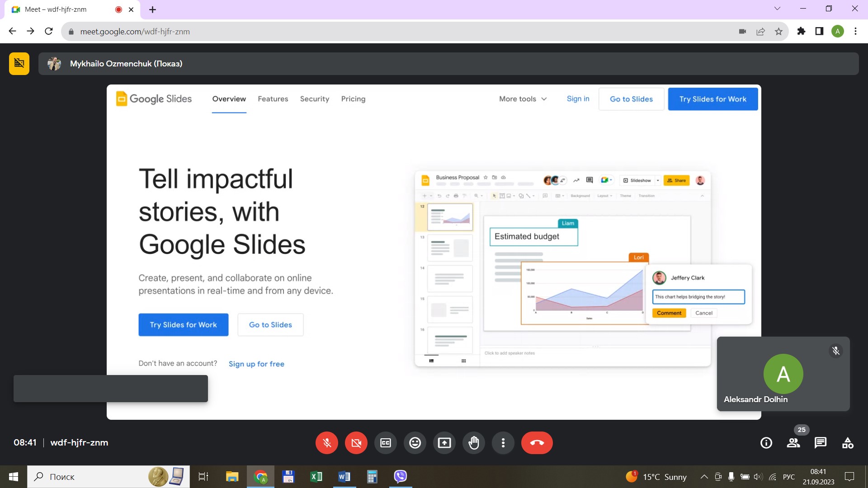Open Word from taskbar
The image size is (868, 488).
point(344,477)
